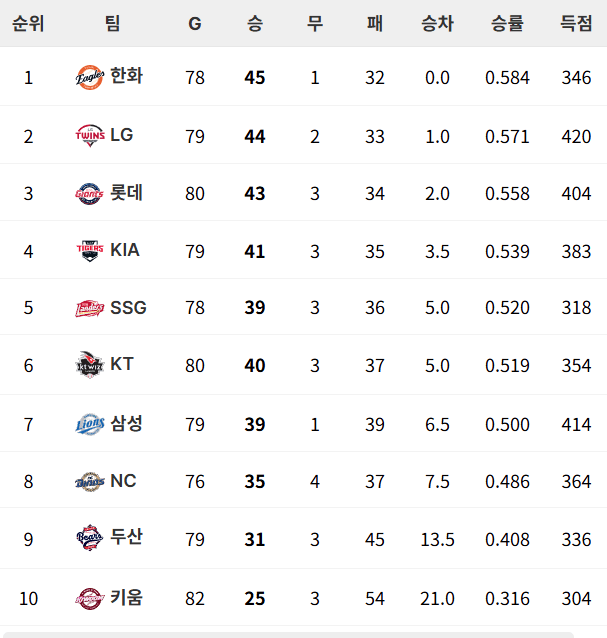This screenshot has height=638, width=607.
Task: Sort by the 순위 column header
Action: coord(28,23)
